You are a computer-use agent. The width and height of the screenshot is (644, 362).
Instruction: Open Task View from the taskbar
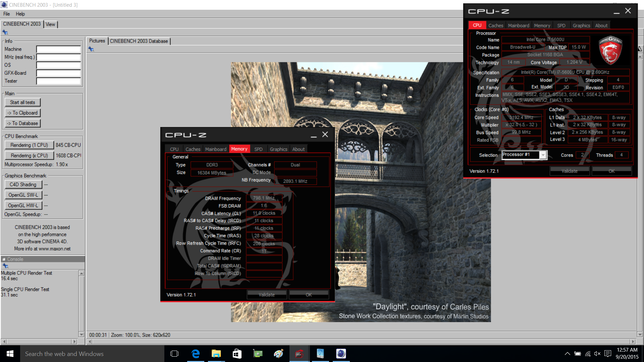point(174,354)
